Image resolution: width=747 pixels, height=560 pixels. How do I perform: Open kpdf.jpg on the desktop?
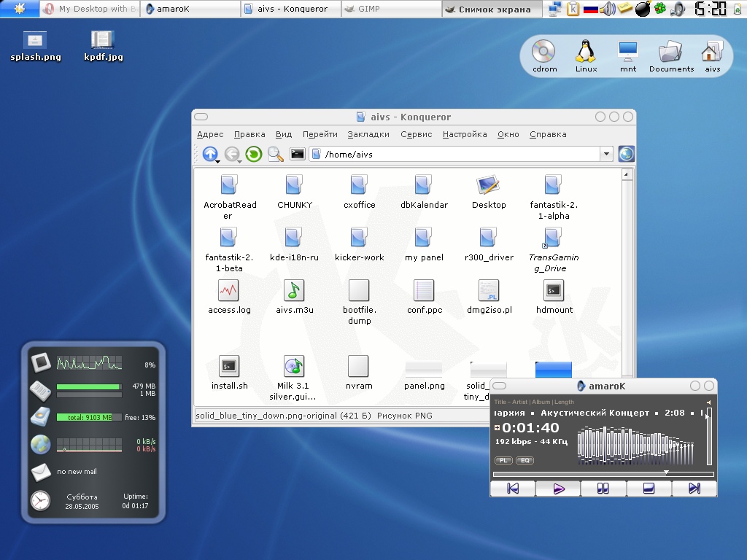pyautogui.click(x=103, y=46)
